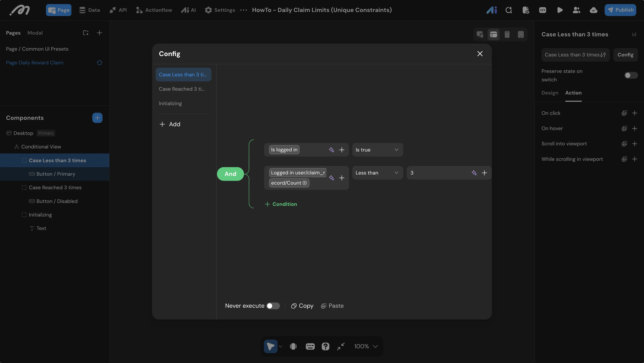Screen dimensions: 644x363
Task: Paste a condition configuration
Action: [x=332, y=306]
